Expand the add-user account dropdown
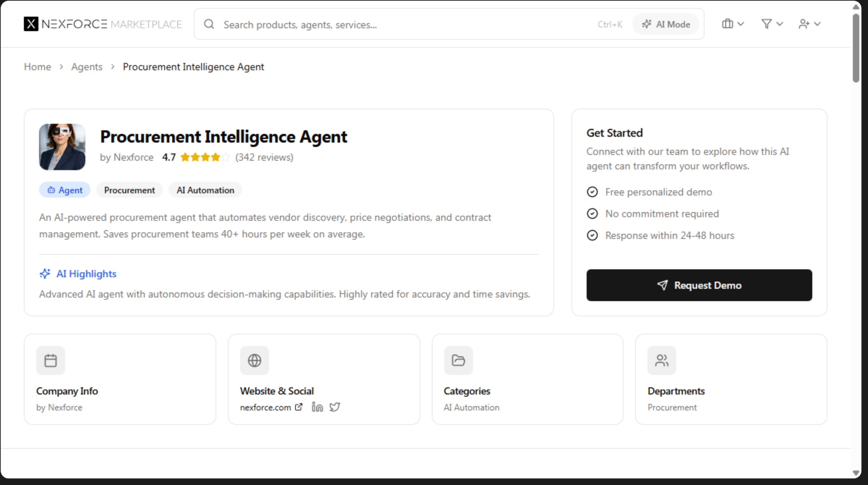This screenshot has width=868, height=485. click(x=809, y=24)
